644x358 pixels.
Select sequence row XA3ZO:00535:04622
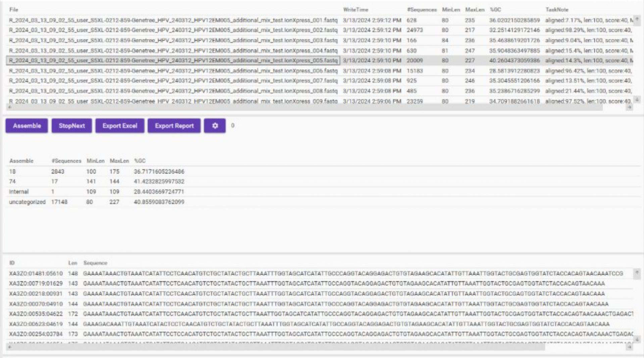point(319,314)
